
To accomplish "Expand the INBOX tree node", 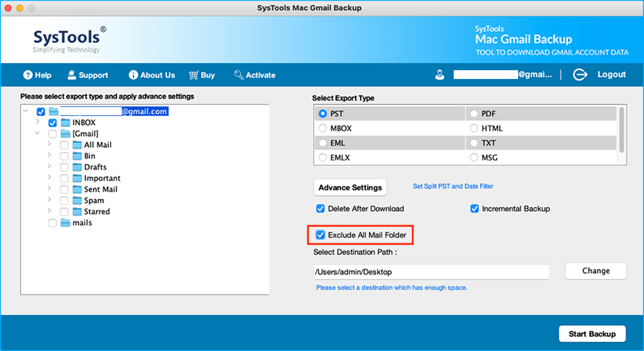I will 38,122.
